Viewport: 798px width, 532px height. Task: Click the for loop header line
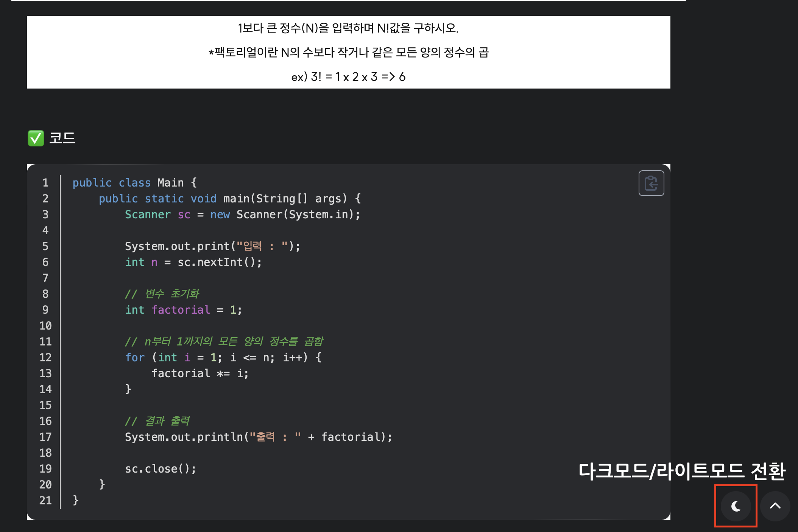pos(223,358)
